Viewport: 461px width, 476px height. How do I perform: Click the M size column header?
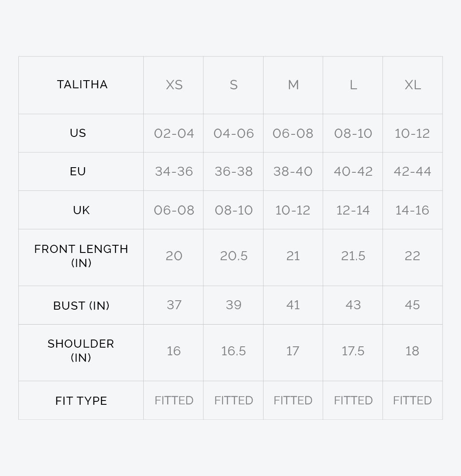click(293, 85)
